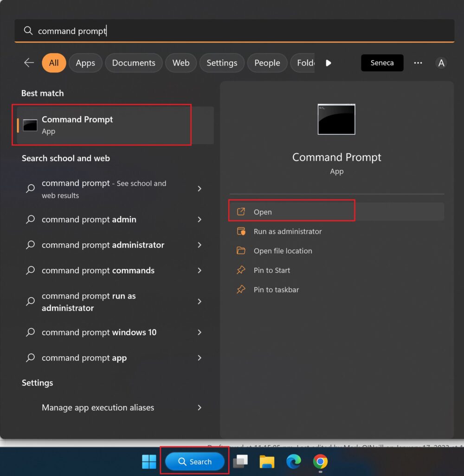464x476 pixels.
Task: Switch to the Documents filter tab
Action: point(134,63)
